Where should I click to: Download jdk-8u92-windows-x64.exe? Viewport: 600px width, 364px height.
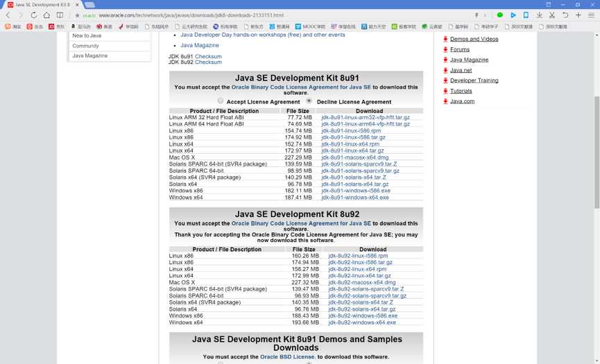pos(362,322)
